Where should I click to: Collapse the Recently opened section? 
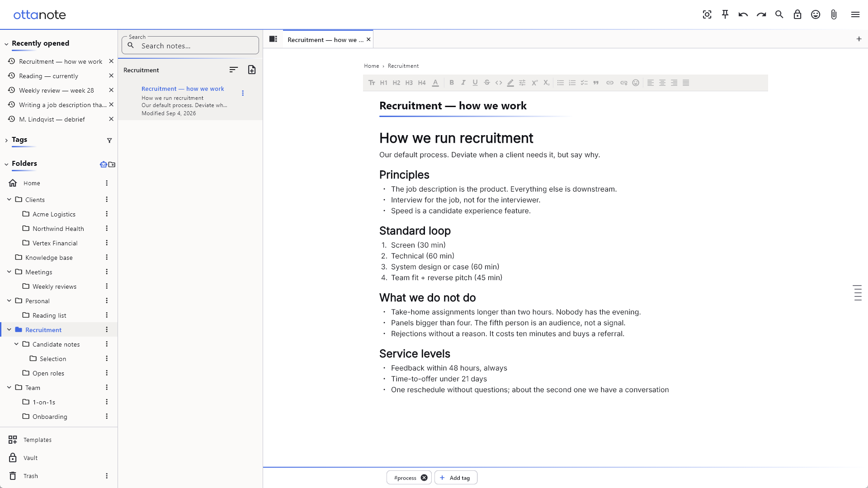click(6, 44)
